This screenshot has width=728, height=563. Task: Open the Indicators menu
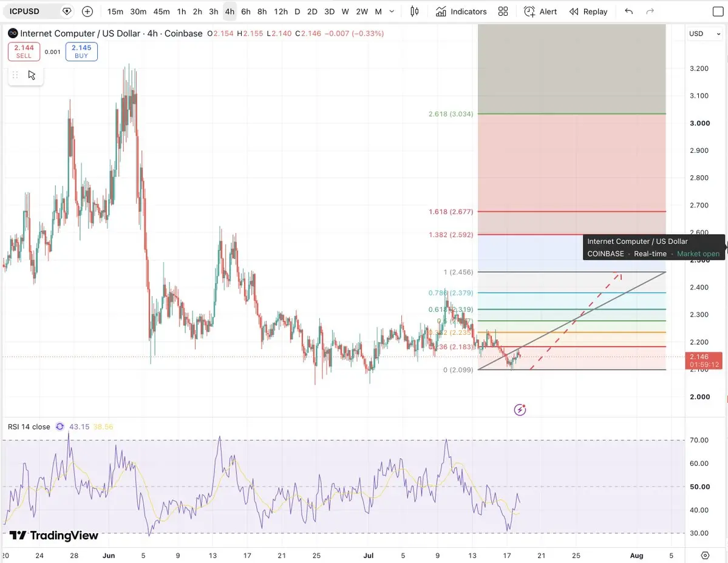click(x=461, y=12)
